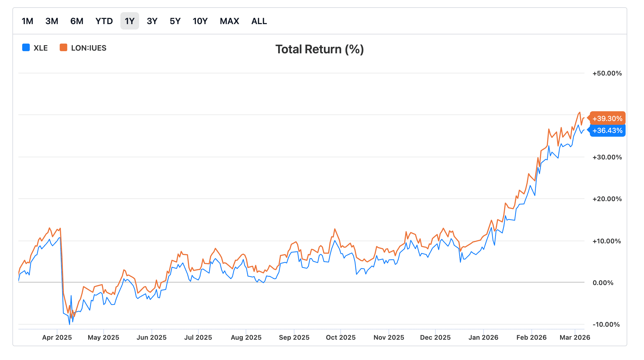
Task: Select the YTD range button
Action: (104, 21)
